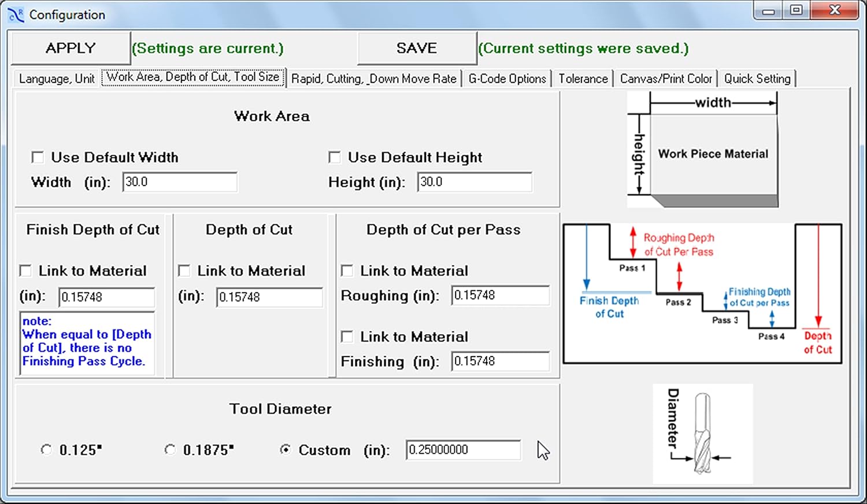Click the Tool Diameter section heading

(280, 409)
